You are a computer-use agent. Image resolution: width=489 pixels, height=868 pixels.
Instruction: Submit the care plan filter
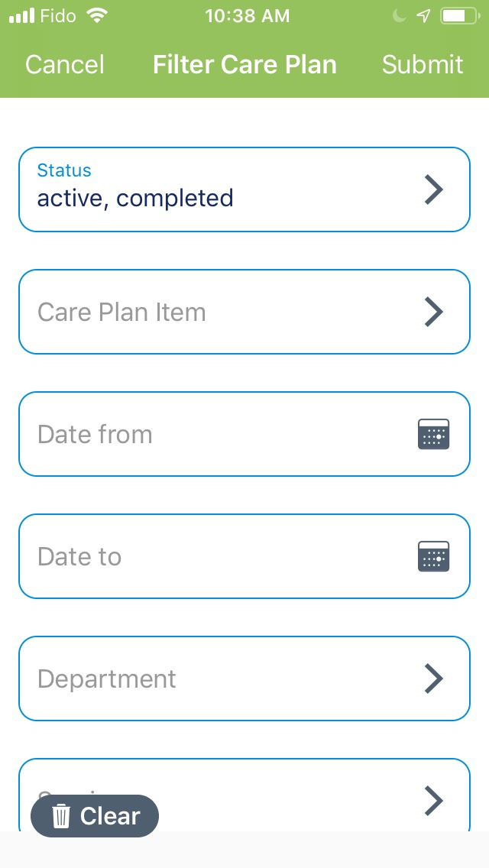423,65
